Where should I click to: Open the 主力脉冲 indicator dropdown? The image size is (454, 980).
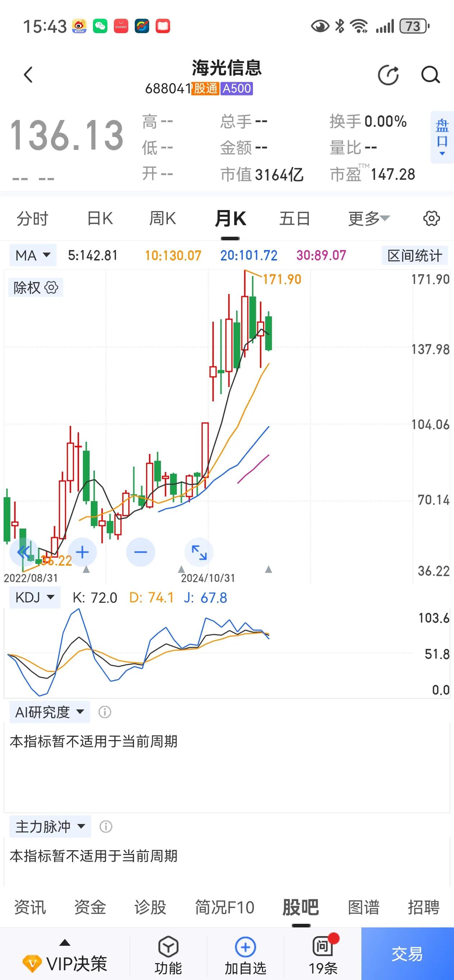[x=50, y=826]
